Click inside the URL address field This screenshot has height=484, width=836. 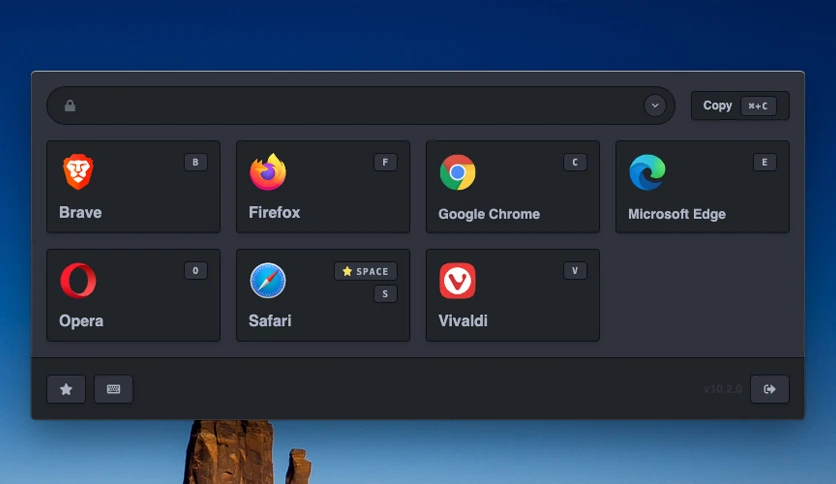point(360,106)
